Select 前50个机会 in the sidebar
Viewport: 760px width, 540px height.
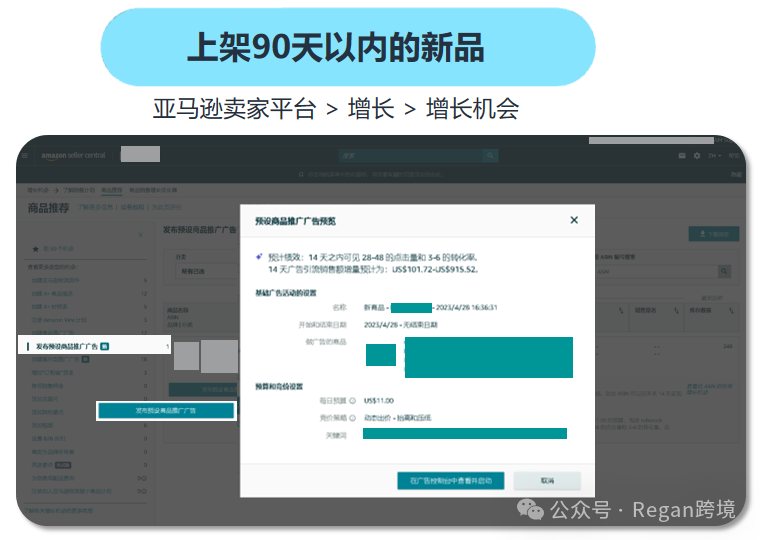[59, 249]
